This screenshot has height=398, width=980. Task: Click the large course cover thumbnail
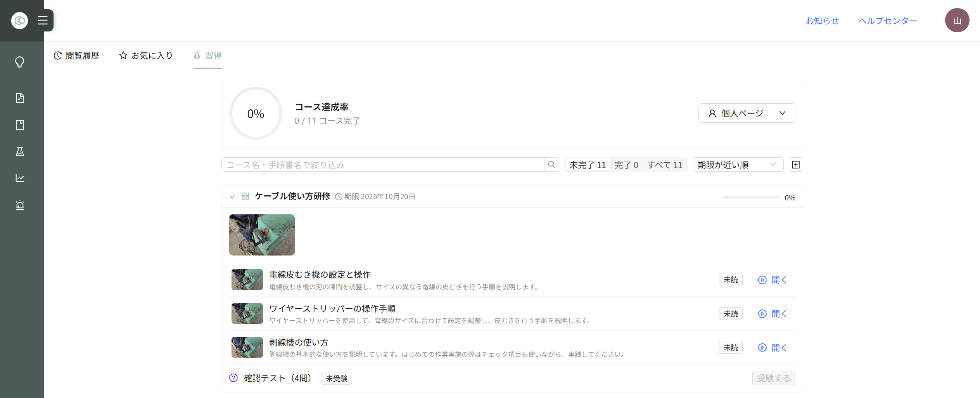pyautogui.click(x=262, y=235)
